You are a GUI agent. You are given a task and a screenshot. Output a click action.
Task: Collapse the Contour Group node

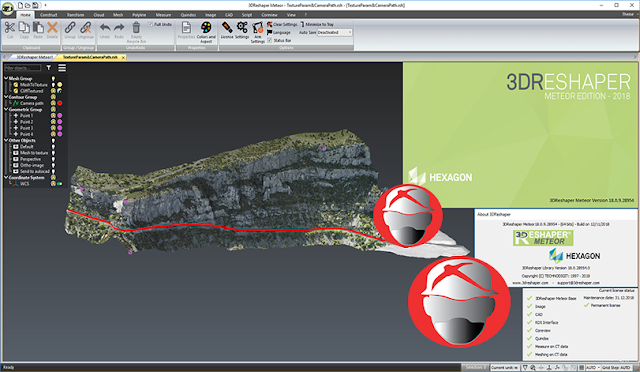(6, 97)
